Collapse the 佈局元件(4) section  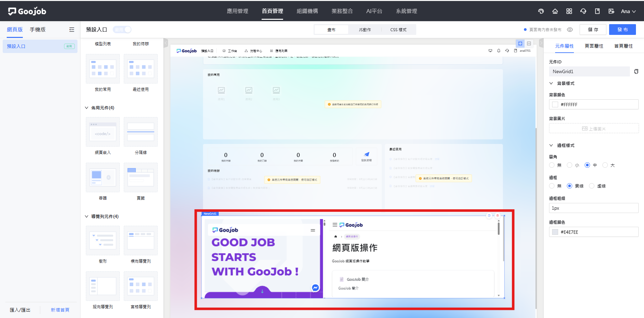click(87, 108)
